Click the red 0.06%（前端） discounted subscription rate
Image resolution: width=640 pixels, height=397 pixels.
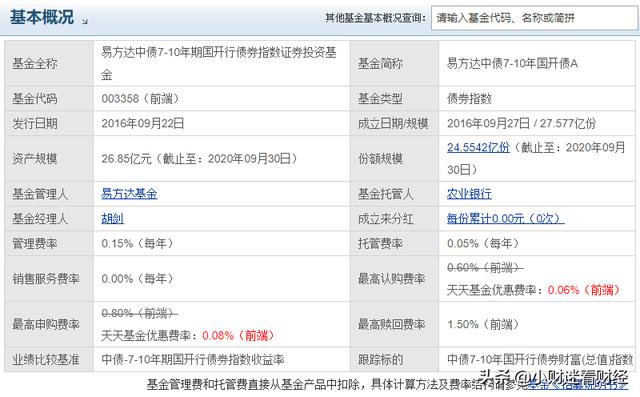click(x=584, y=290)
